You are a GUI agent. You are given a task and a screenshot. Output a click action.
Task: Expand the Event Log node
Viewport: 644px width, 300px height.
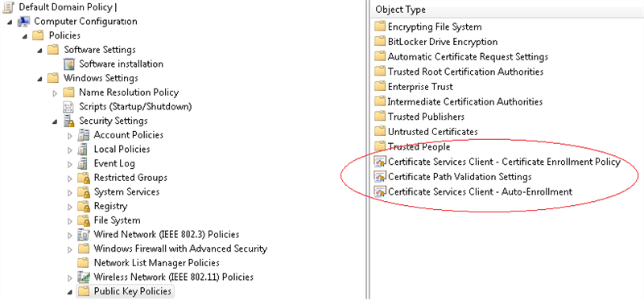[70, 164]
